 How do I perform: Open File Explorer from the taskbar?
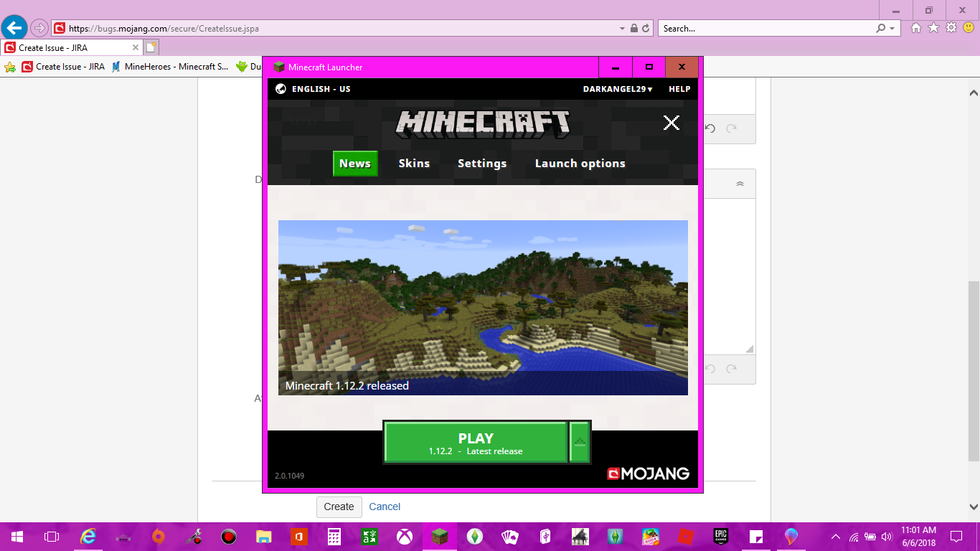coord(263,536)
